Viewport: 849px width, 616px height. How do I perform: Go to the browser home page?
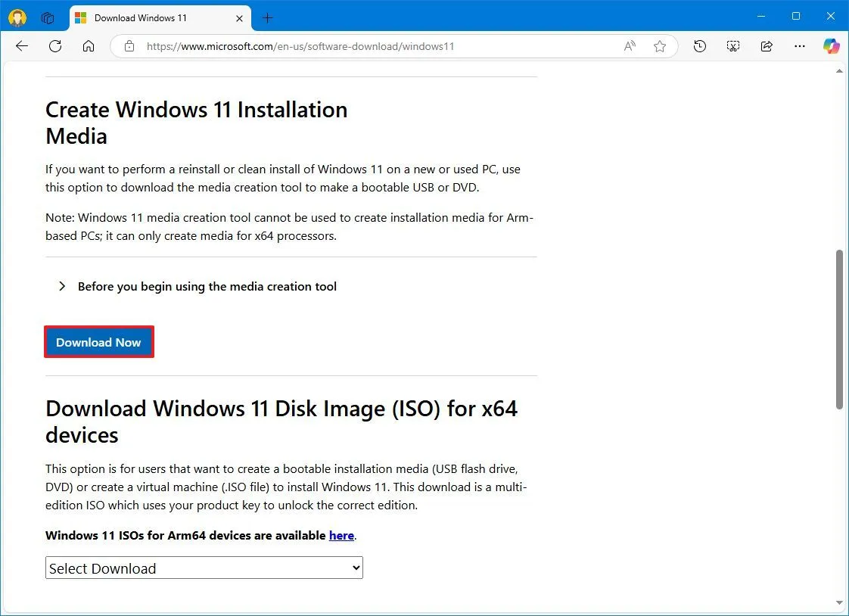coord(89,46)
